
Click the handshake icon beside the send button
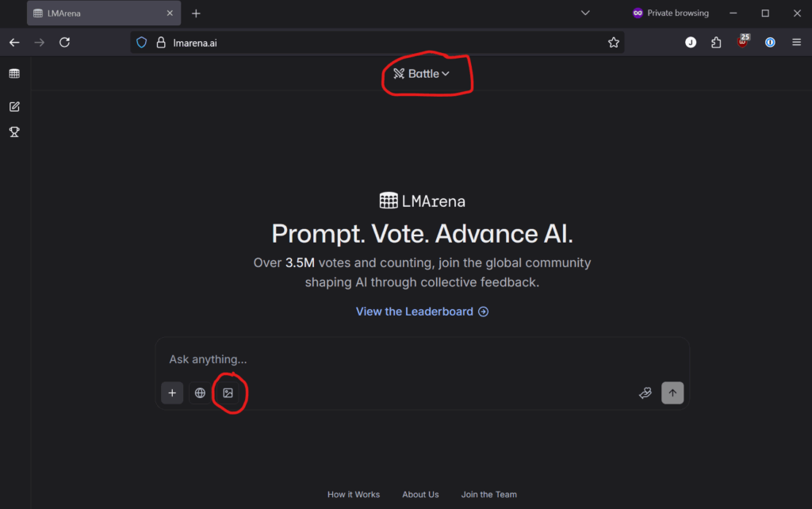tap(645, 392)
